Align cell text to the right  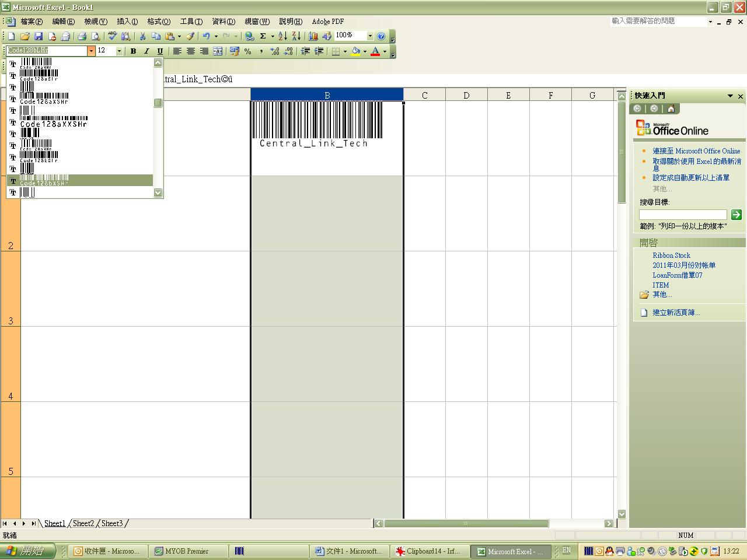click(x=204, y=51)
